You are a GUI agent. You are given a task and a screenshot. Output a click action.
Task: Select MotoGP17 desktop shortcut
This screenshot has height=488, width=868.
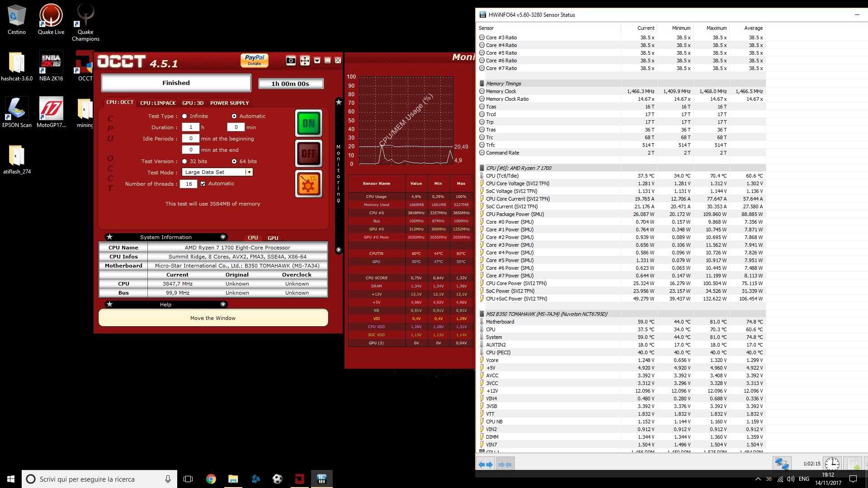tap(51, 113)
